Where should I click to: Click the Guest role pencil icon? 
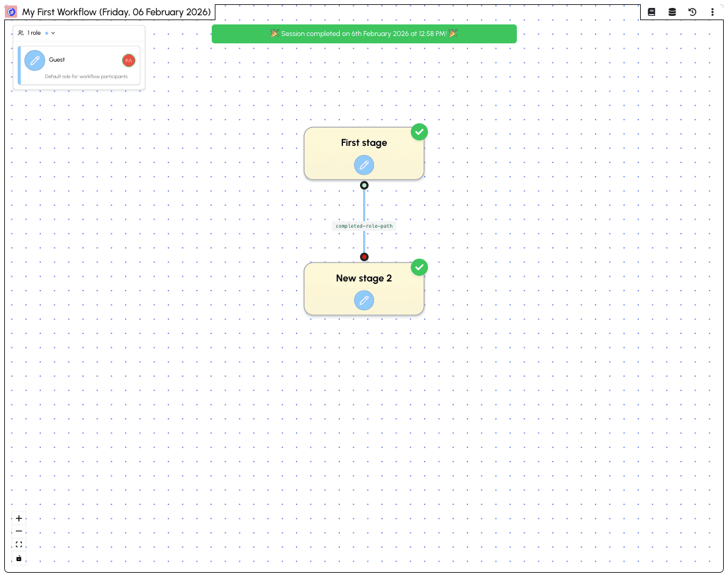point(35,60)
